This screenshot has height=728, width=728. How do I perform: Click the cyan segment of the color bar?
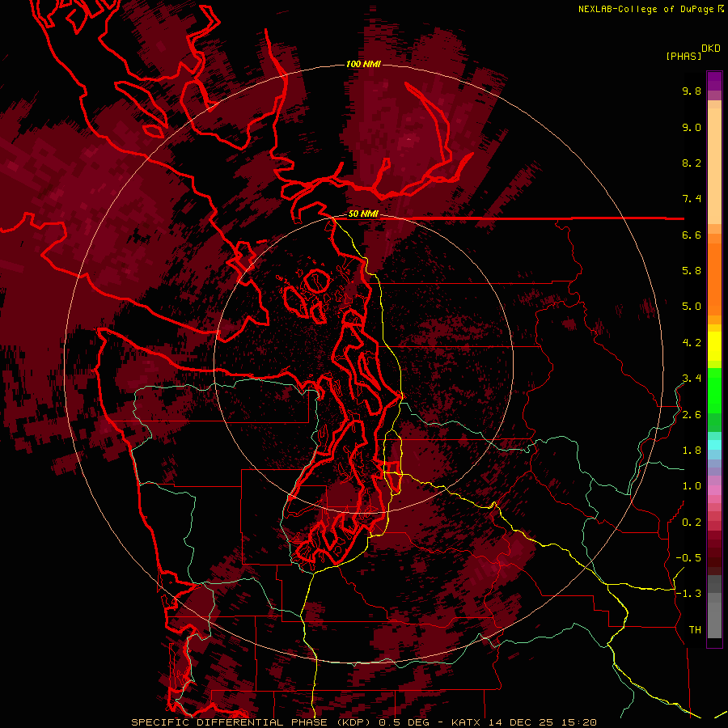pos(714,445)
